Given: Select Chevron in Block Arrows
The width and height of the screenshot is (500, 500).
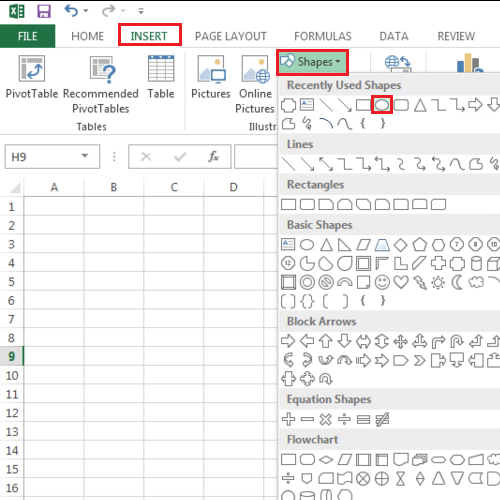Looking at the screenshot, I should coord(419,360).
